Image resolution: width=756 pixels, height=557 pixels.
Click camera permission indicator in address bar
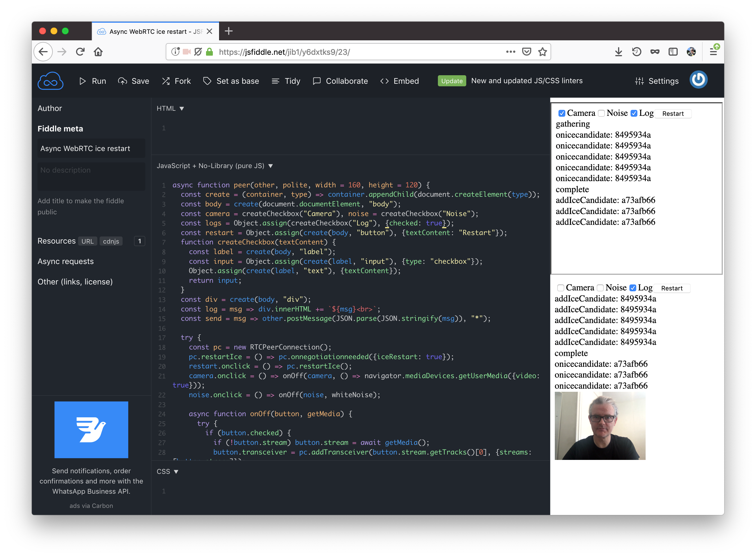tap(187, 52)
